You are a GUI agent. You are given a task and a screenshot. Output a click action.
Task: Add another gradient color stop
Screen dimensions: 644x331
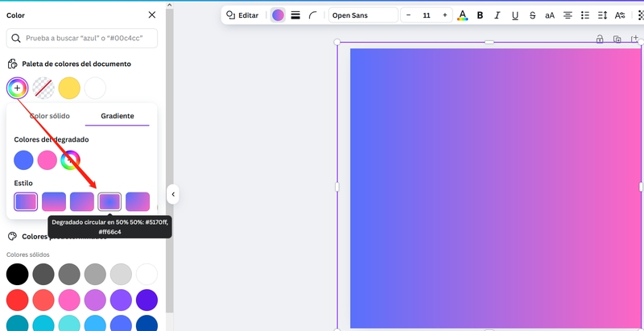70,160
